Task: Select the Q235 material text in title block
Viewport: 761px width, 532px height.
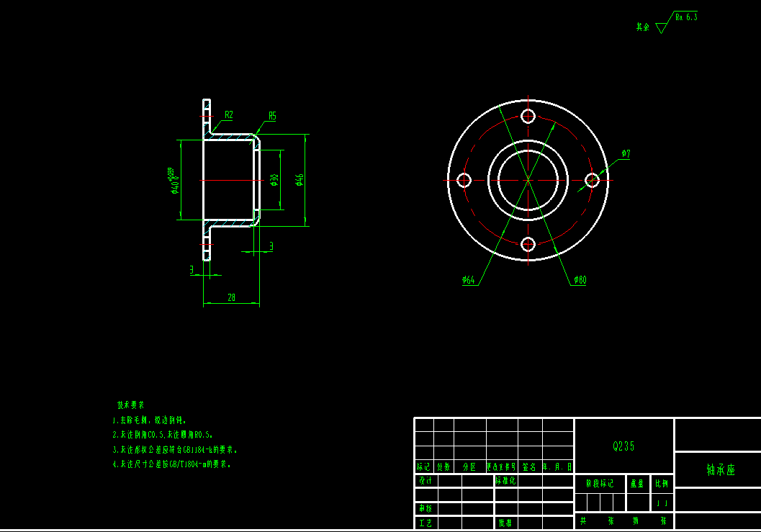Action: coord(623,446)
